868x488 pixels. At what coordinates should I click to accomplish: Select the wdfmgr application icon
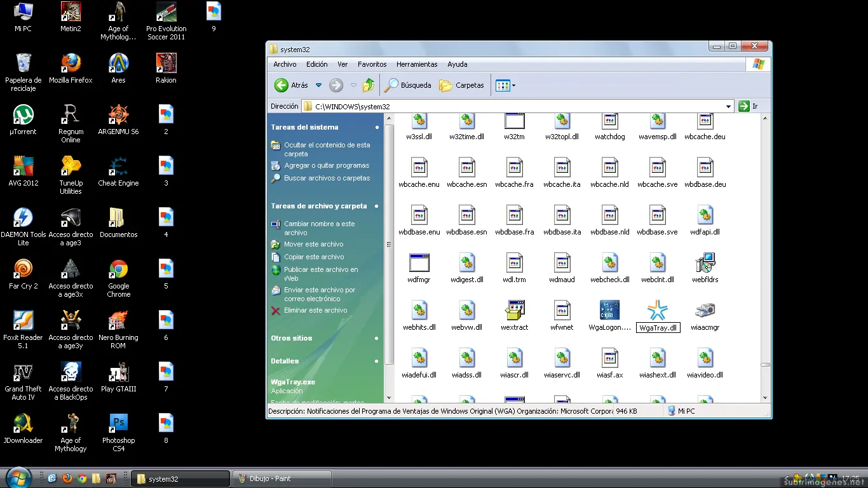[x=419, y=263]
